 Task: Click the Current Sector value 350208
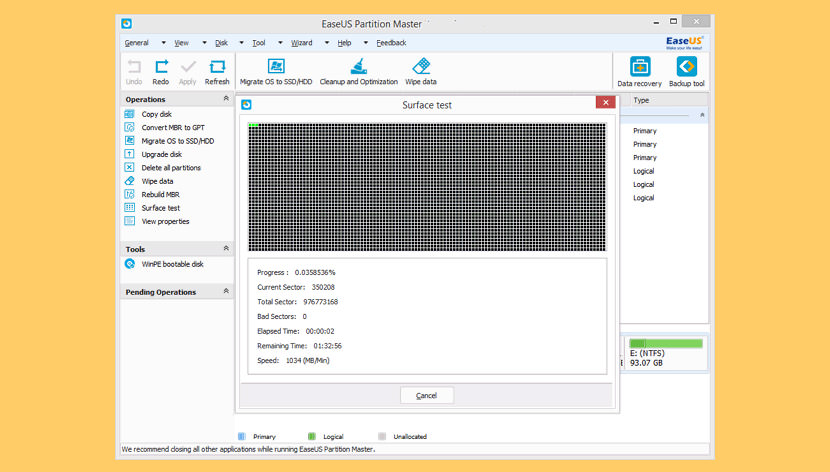coord(323,287)
